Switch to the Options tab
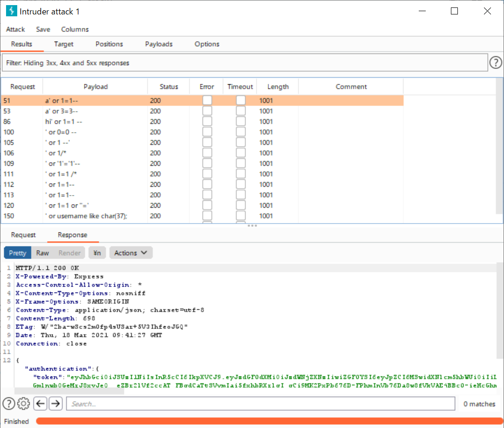The height and width of the screenshot is (428, 504). pyautogui.click(x=207, y=44)
